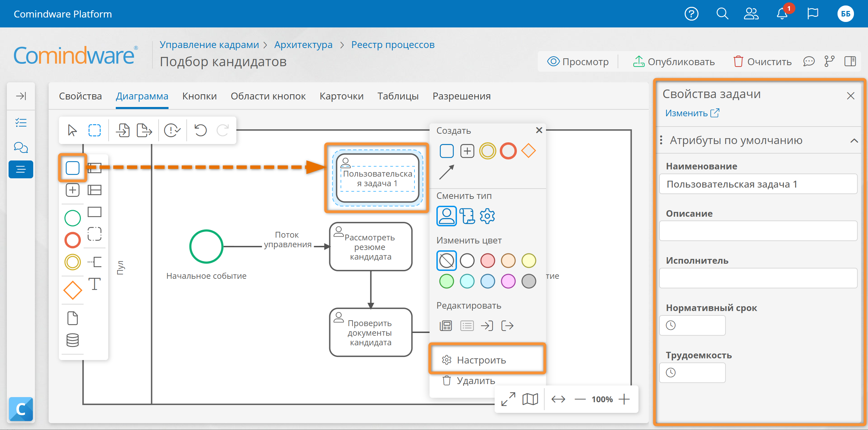868x430 pixels.
Task: Open the users group icon in header
Action: click(x=751, y=14)
